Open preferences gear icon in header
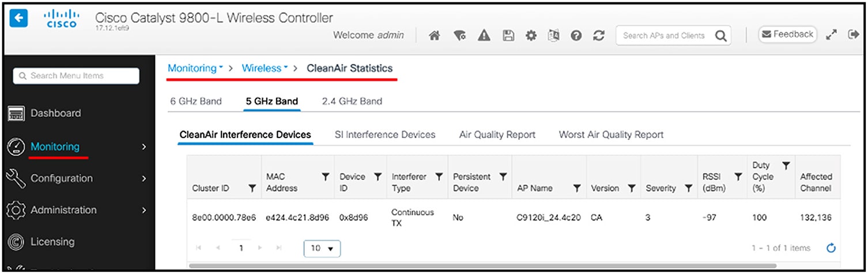Image resolution: width=868 pixels, height=274 pixels. pyautogui.click(x=531, y=36)
